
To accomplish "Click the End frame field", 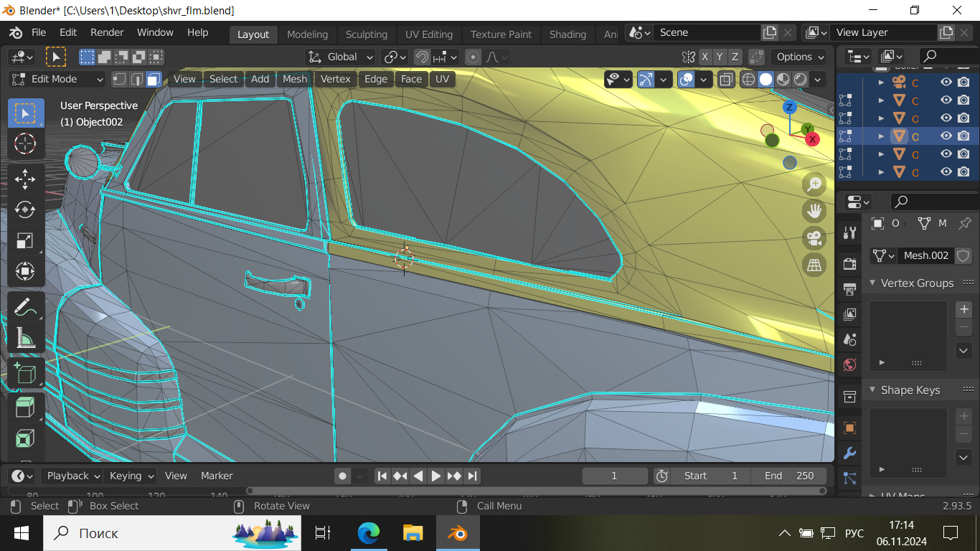I will 788,476.
